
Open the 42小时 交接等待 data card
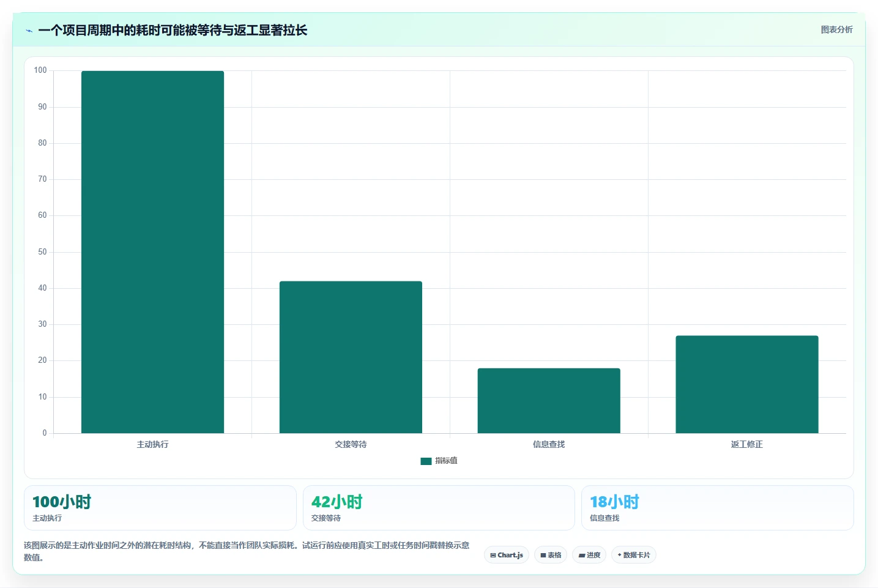pyautogui.click(x=439, y=508)
